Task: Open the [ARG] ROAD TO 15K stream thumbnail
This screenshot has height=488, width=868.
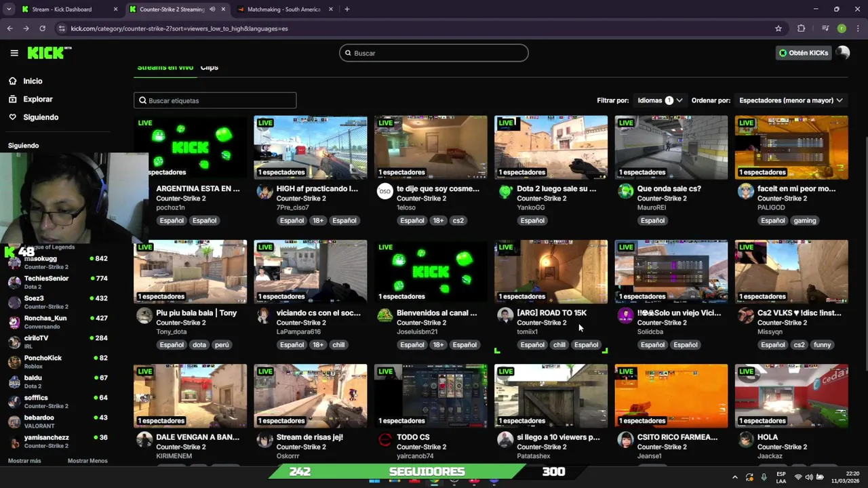Action: coord(551,271)
